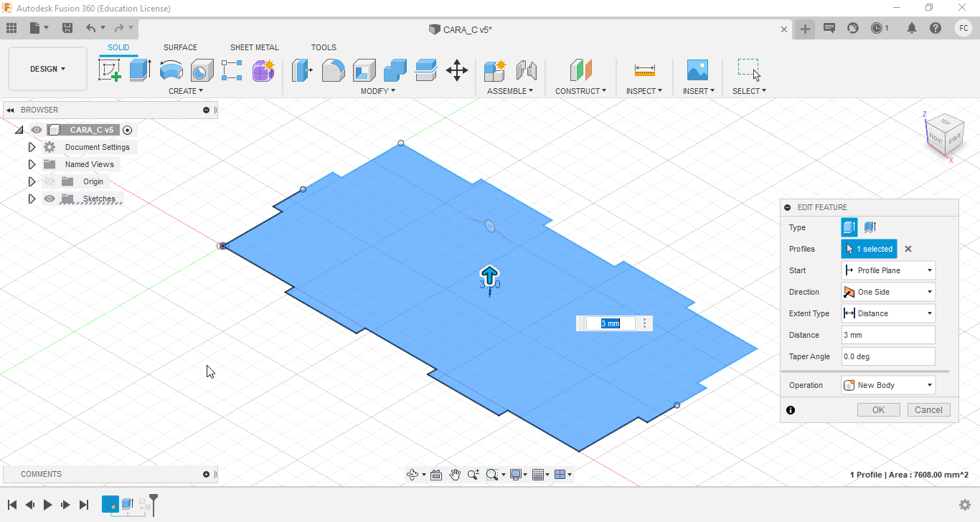Select the Press Pull tool
This screenshot has height=522, width=980.
302,70
